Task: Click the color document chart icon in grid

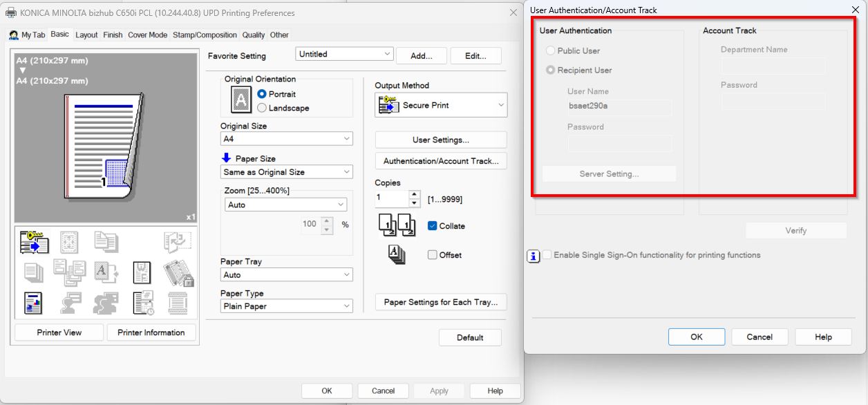Action: pyautogui.click(x=33, y=303)
